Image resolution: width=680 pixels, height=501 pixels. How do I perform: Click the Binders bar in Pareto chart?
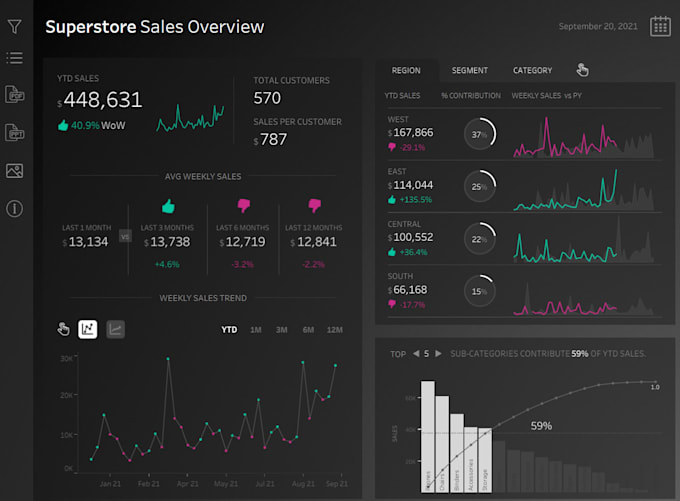tap(457, 453)
